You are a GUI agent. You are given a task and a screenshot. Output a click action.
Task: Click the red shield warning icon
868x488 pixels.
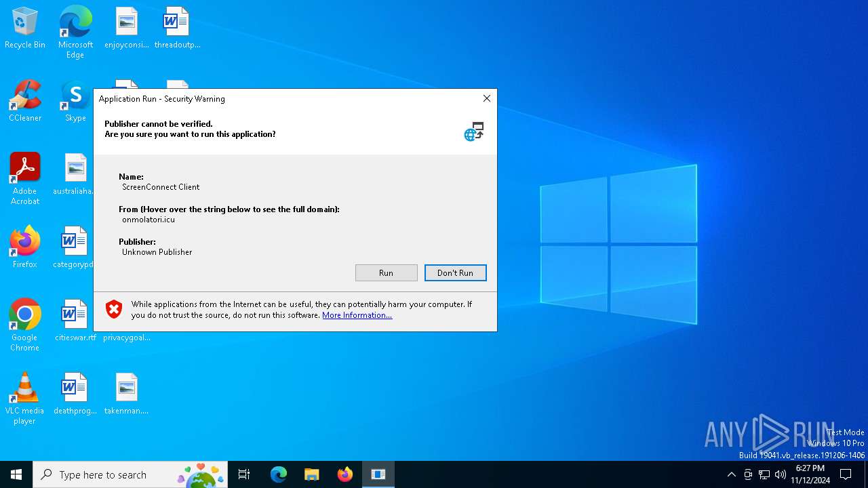pyautogui.click(x=114, y=310)
